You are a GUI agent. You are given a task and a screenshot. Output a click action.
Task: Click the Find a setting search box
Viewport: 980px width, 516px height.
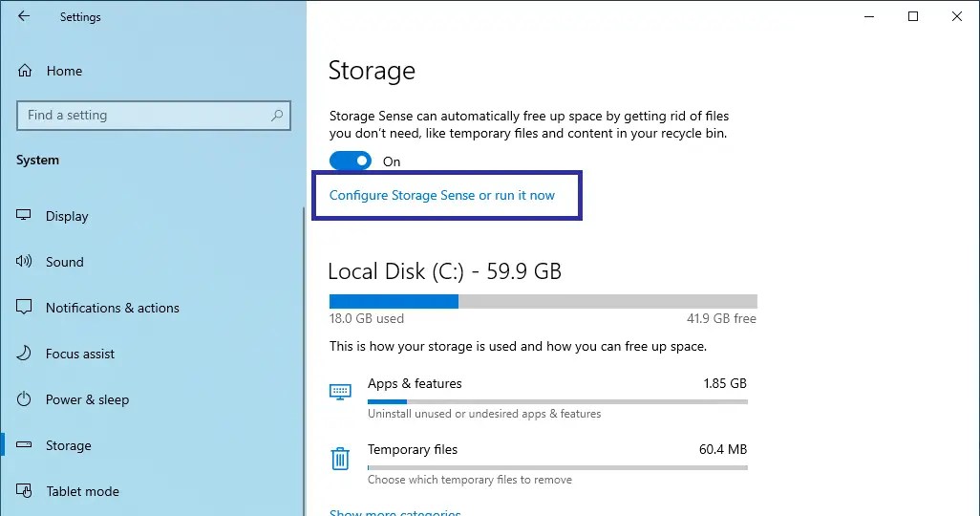tap(143, 116)
